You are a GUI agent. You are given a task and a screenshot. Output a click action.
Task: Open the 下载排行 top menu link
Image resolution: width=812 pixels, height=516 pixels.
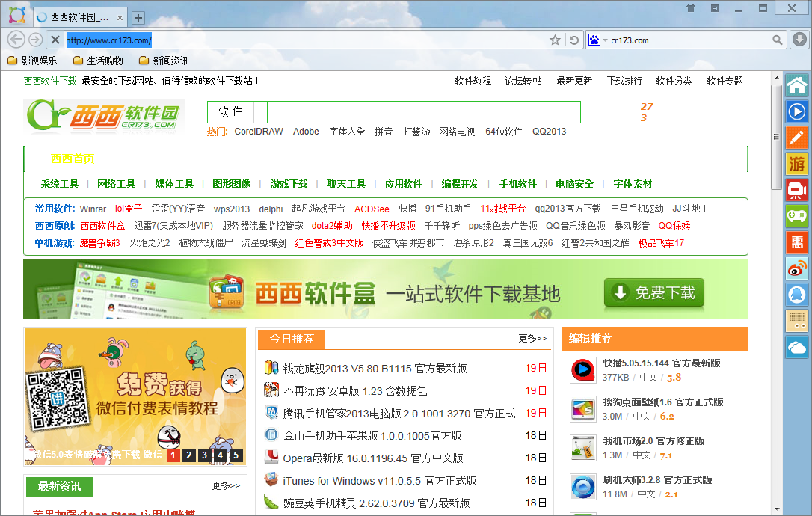click(624, 81)
